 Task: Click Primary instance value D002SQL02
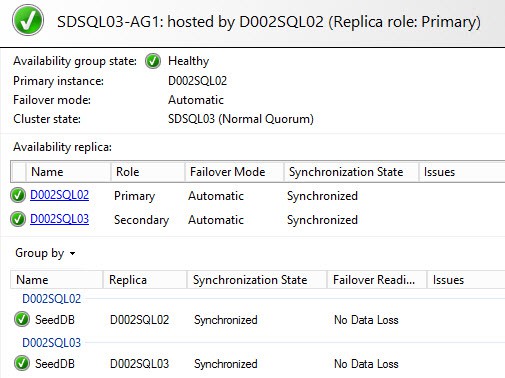point(197,81)
